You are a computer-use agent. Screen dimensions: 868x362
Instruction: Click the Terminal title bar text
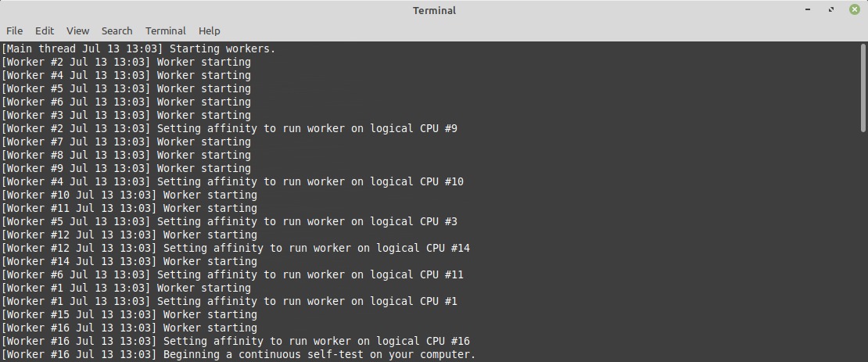[x=434, y=10]
